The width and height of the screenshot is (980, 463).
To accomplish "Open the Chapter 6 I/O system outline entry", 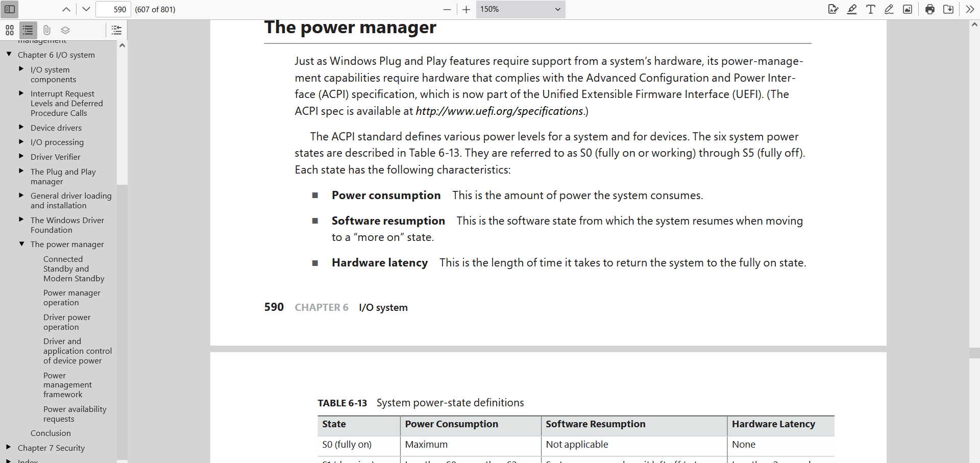I will [x=56, y=55].
